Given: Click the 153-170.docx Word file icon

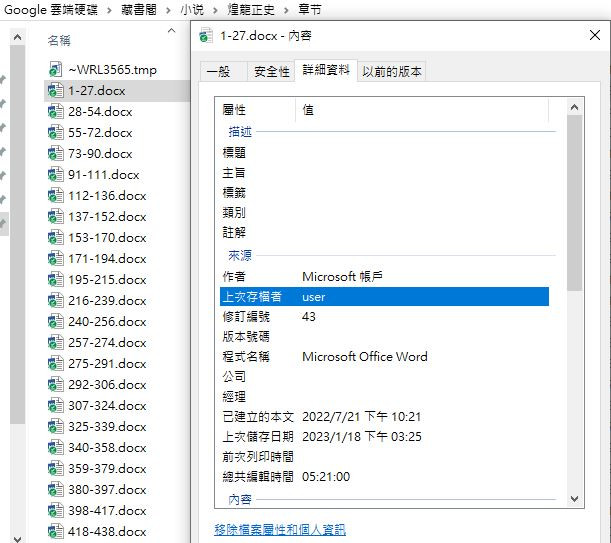Looking at the screenshot, I should pyautogui.click(x=56, y=238).
